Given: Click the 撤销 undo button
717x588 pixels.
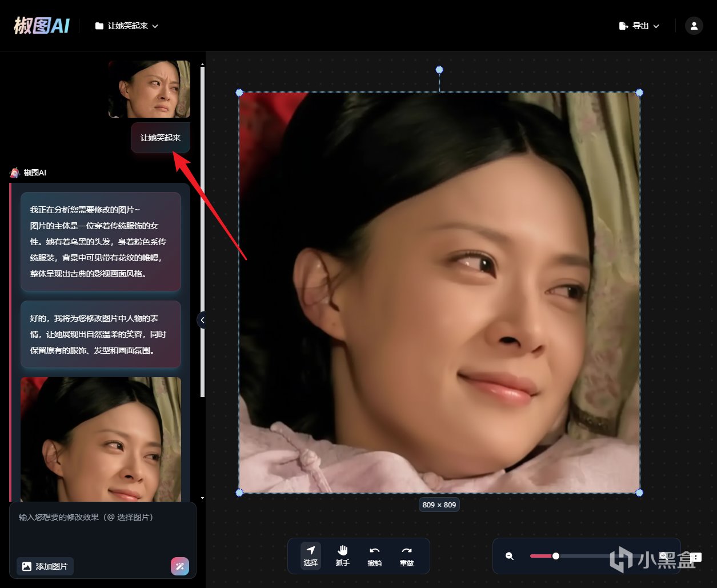Looking at the screenshot, I should [x=375, y=555].
